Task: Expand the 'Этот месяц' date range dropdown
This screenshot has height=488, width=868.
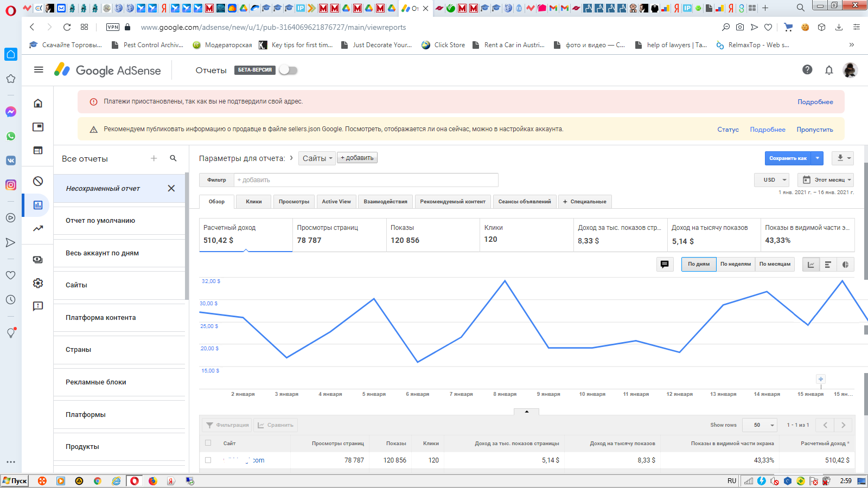Action: click(827, 179)
